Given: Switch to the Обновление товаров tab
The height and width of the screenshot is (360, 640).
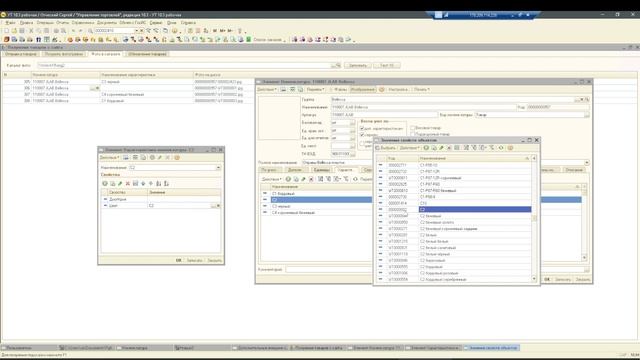Looking at the screenshot, I should coord(147,54).
